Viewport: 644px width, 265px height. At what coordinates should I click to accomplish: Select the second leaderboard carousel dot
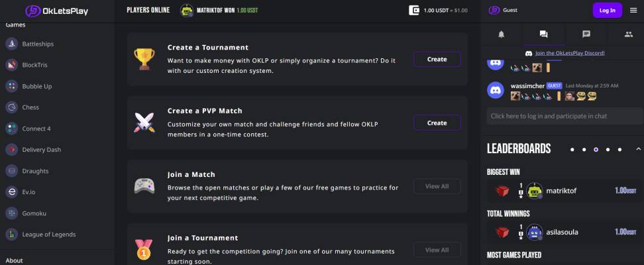pyautogui.click(x=584, y=150)
